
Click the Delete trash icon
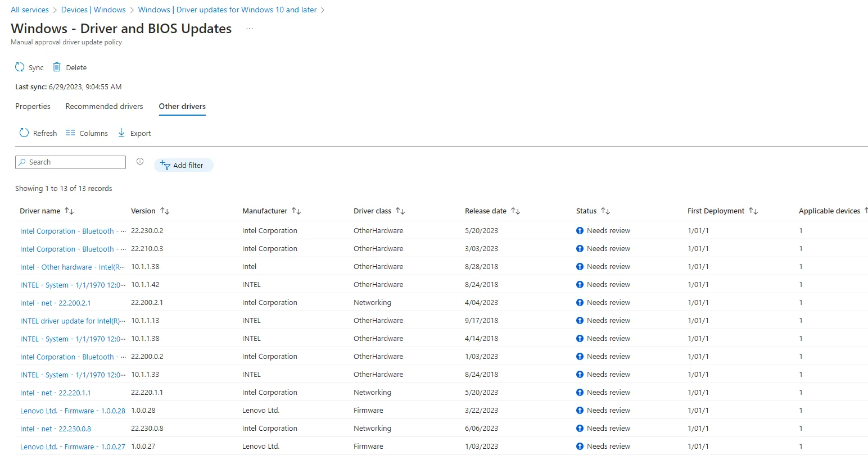57,67
